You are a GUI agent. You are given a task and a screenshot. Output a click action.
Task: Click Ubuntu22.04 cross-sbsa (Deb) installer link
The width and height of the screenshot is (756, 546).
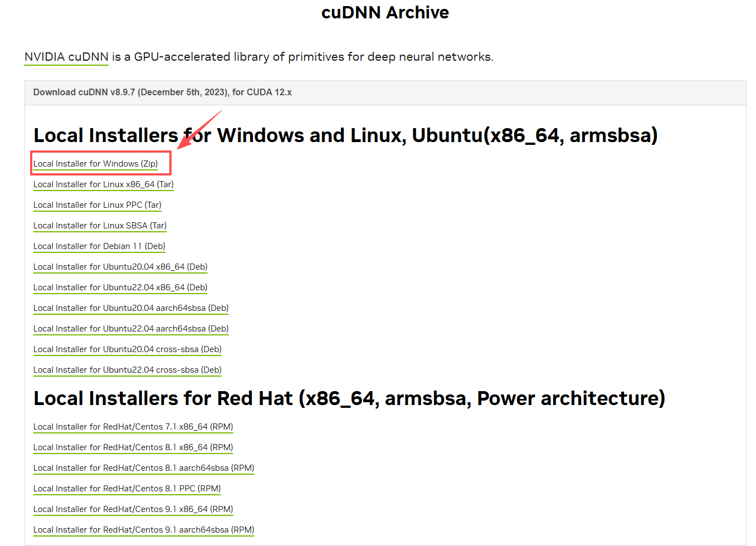point(127,370)
